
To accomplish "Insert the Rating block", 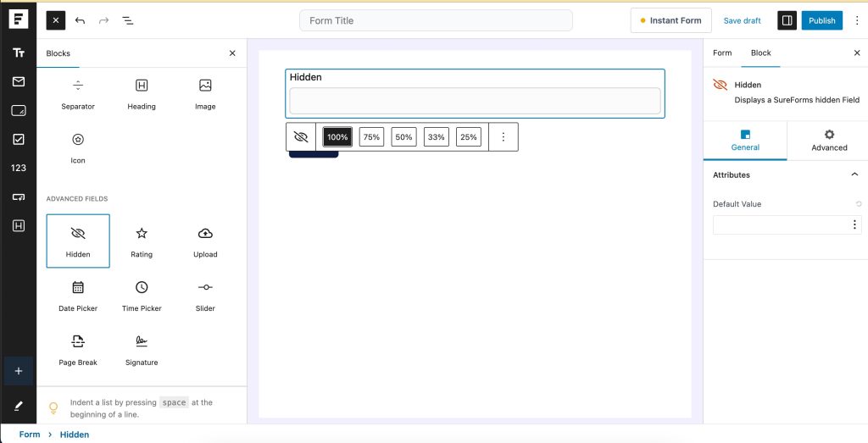I will tap(142, 241).
